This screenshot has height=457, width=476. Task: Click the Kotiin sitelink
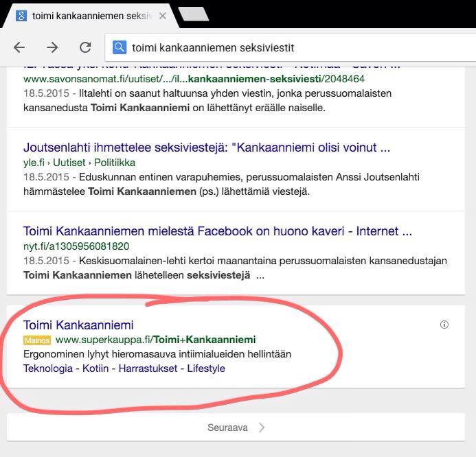(95, 368)
